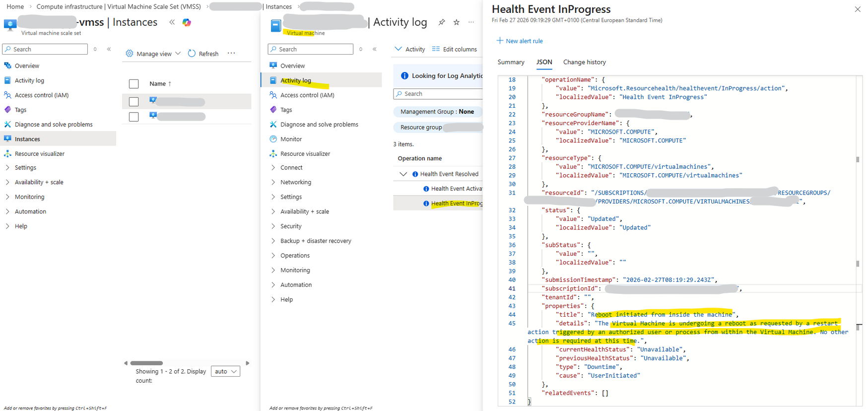
Task: Select the second instance row checkbox
Action: click(134, 117)
